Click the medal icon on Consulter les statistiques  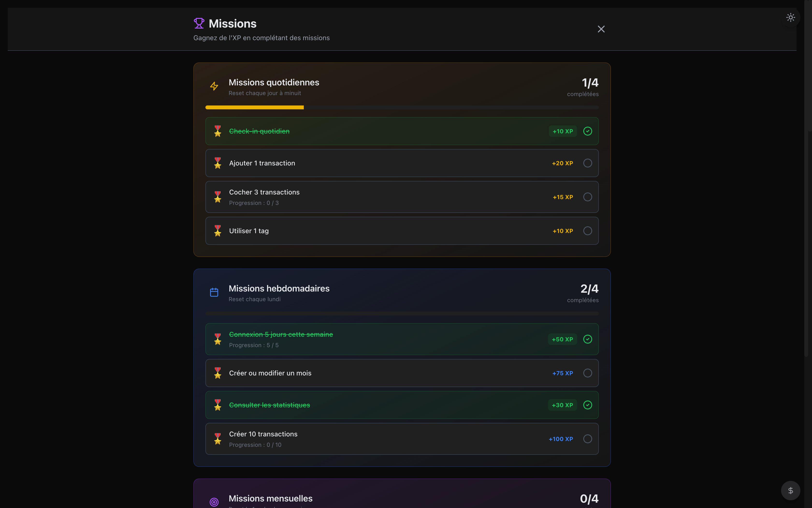click(218, 405)
